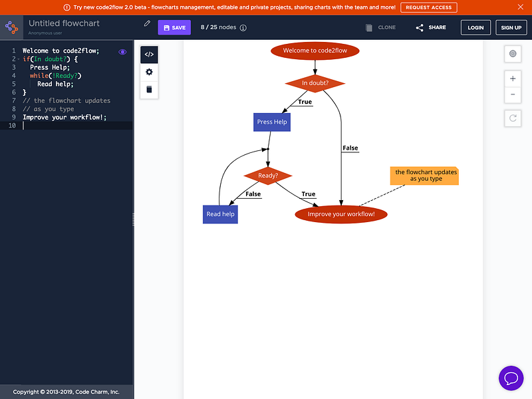Click the empty line 10 in the editor
This screenshot has width=532, height=399.
click(x=73, y=126)
